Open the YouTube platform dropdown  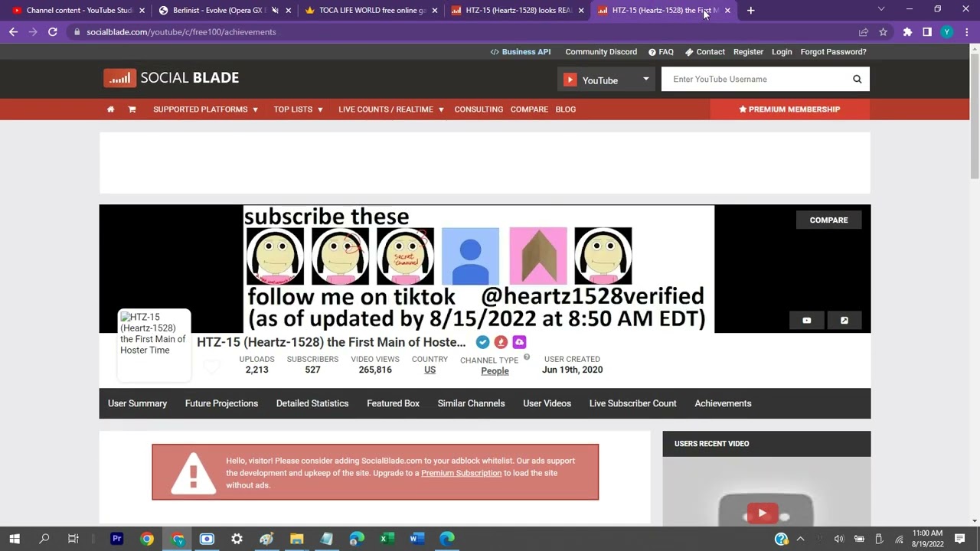click(606, 80)
